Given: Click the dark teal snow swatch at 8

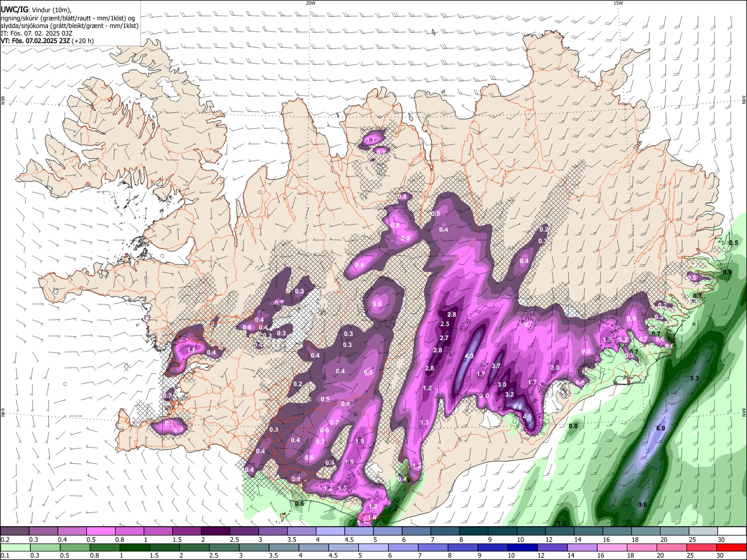Looking at the screenshot, I should click(473, 531).
